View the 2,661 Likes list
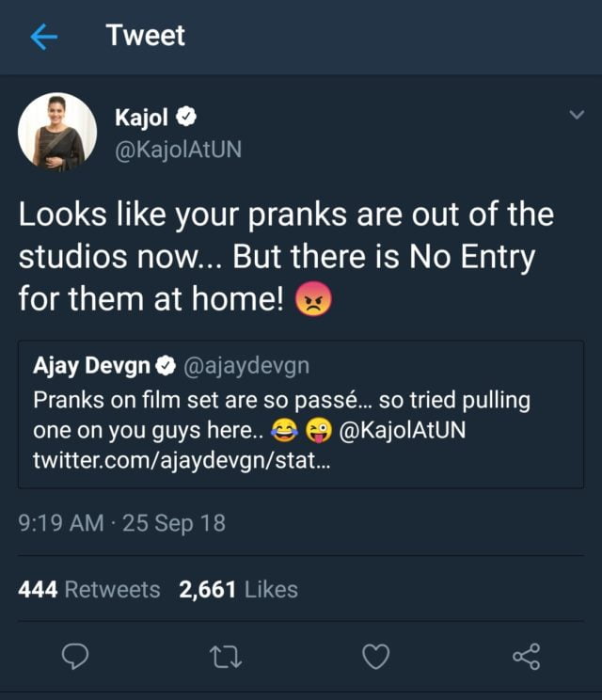The image size is (602, 700). coord(238,590)
